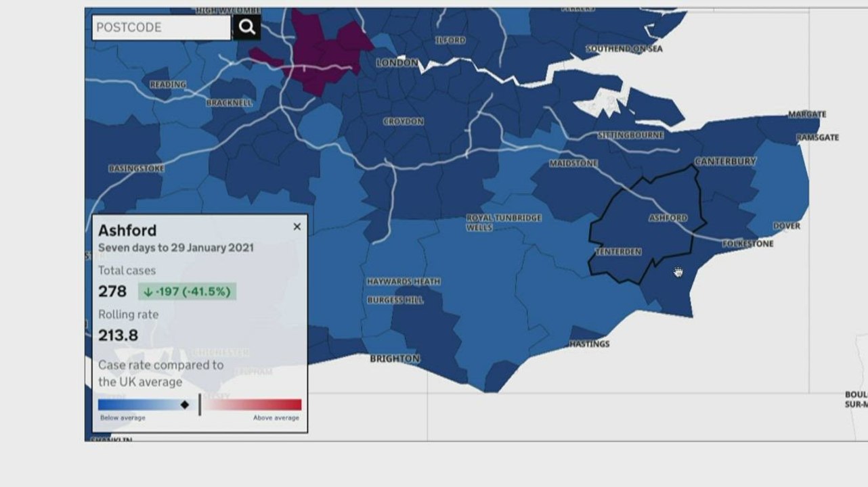868x487 pixels.
Task: Click the Ashford heading in info panel
Action: tap(127, 231)
